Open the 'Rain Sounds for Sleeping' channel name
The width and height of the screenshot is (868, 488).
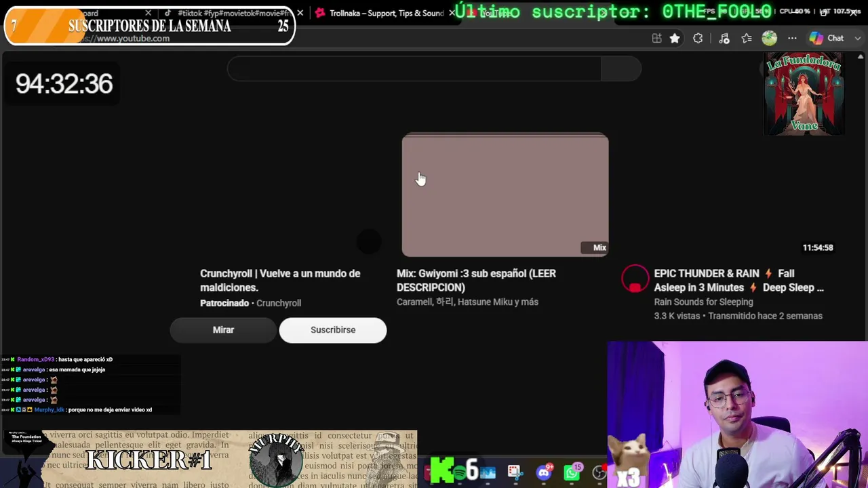point(703,302)
